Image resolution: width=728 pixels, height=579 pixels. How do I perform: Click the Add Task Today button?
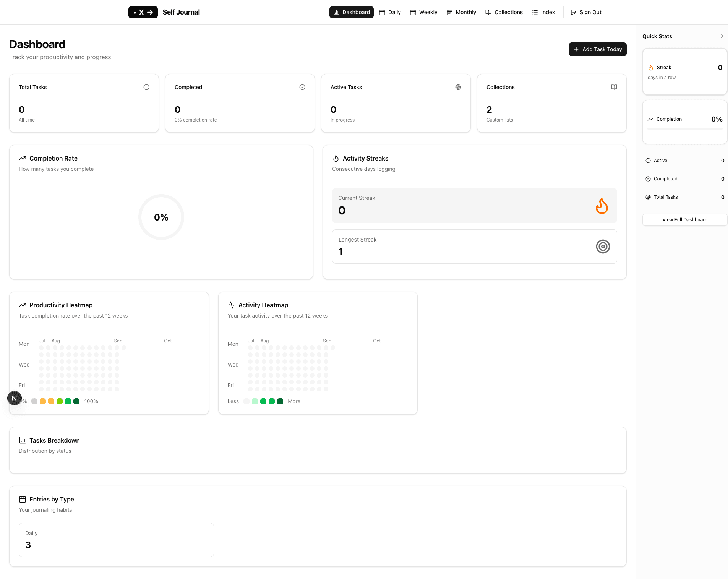(597, 49)
